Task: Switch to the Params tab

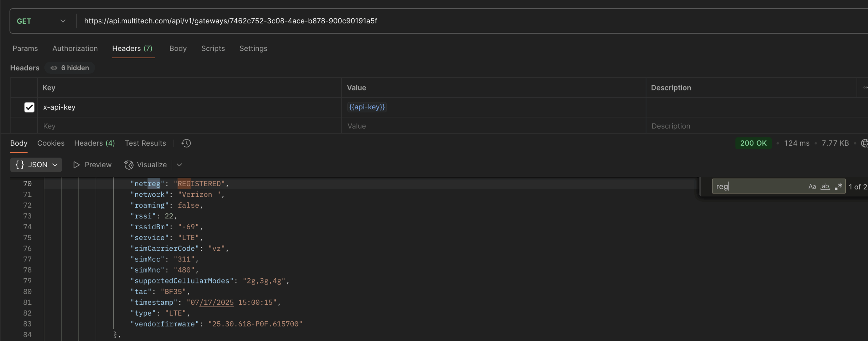Action: point(25,48)
